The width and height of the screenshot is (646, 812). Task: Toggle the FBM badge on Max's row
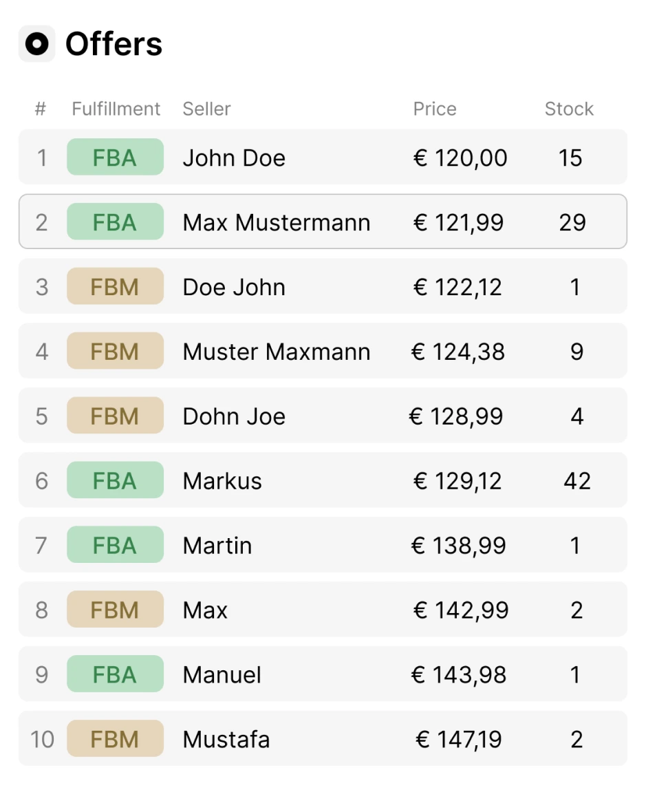[x=114, y=610]
